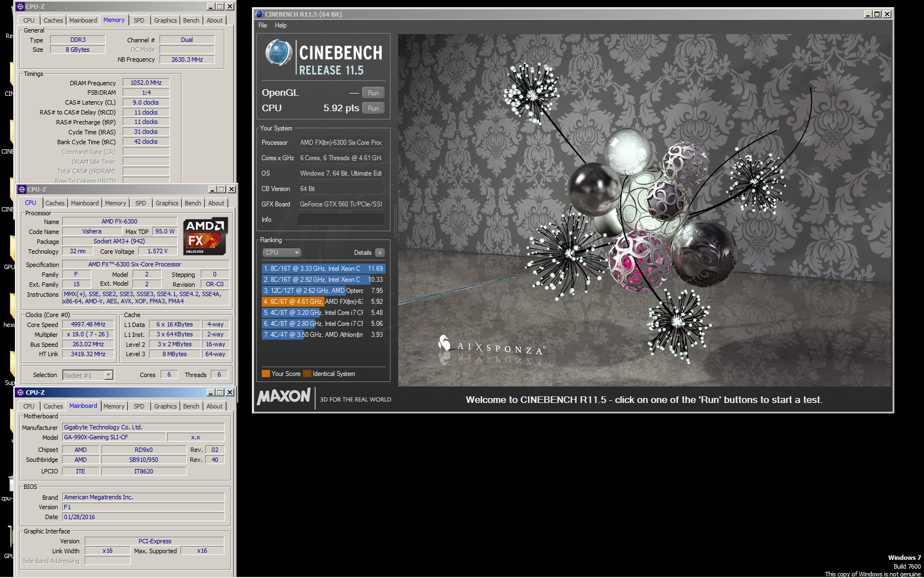Click the Processor value AMD FX-6300 Six-Core
924x578 pixels.
pyautogui.click(x=341, y=143)
